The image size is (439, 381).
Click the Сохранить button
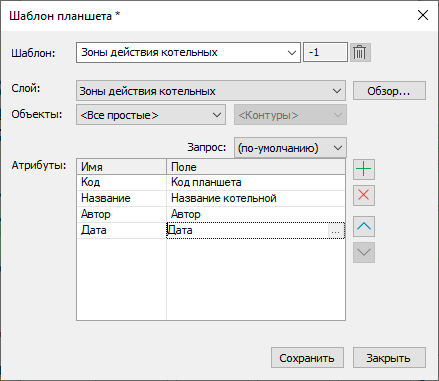pos(307,358)
